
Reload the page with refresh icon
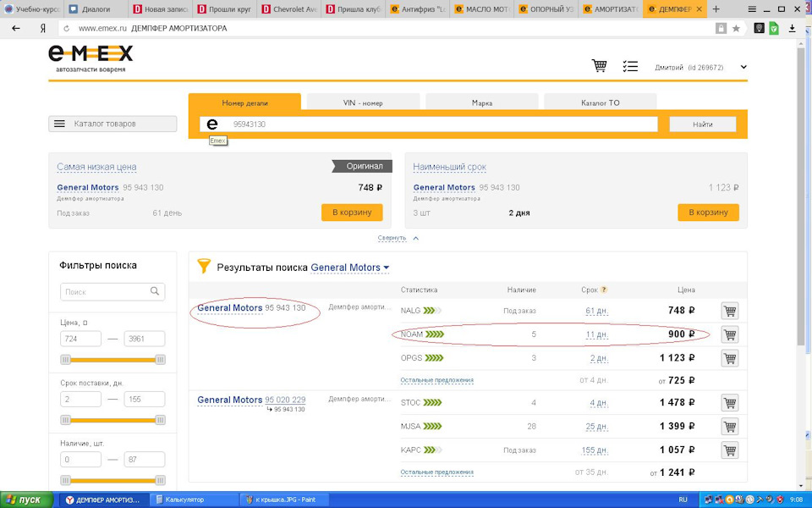pyautogui.click(x=66, y=29)
